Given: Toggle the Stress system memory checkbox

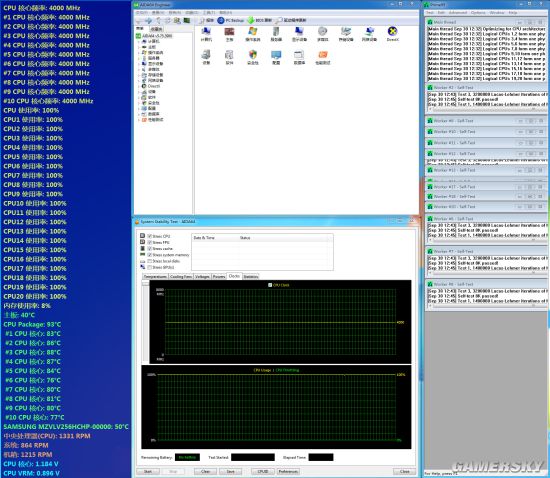Looking at the screenshot, I should pos(150,255).
